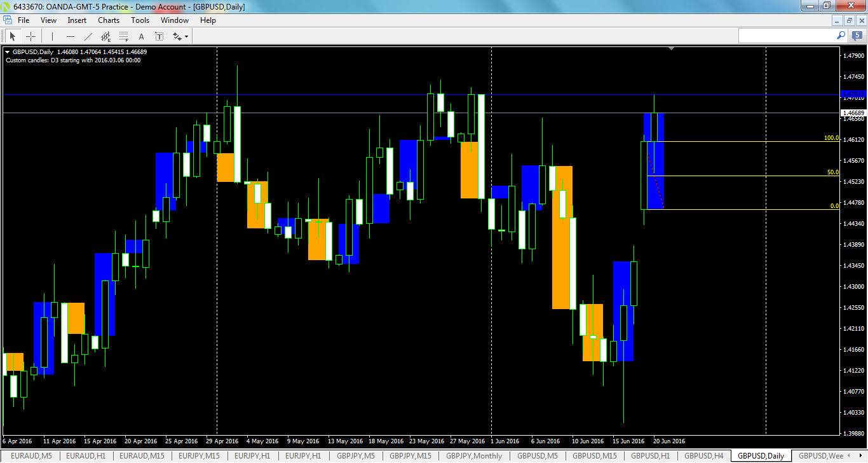Click the mailbox notification badge showing 5
This screenshot has height=463, width=868.
click(x=857, y=36)
